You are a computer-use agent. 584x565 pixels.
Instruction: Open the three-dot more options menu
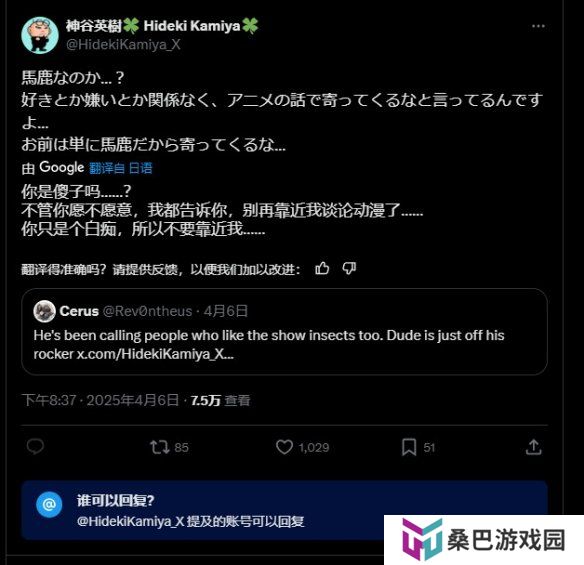538,26
